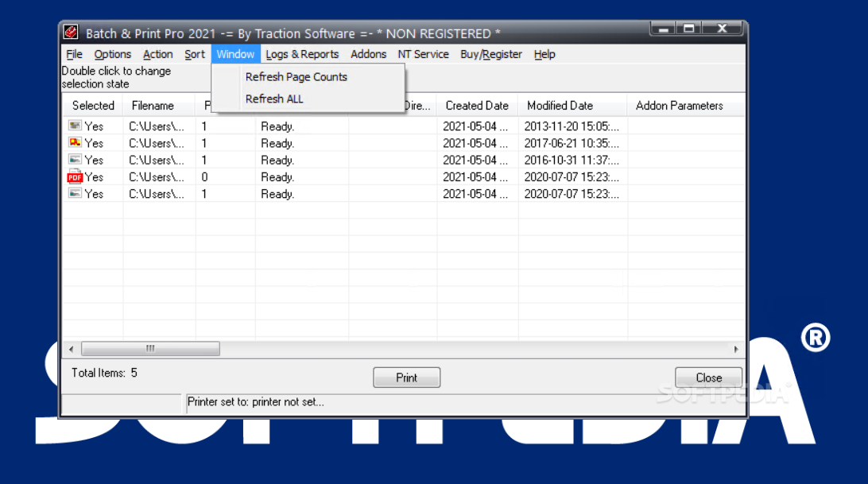868x484 pixels.
Task: Open the Options menu
Action: [x=112, y=54]
